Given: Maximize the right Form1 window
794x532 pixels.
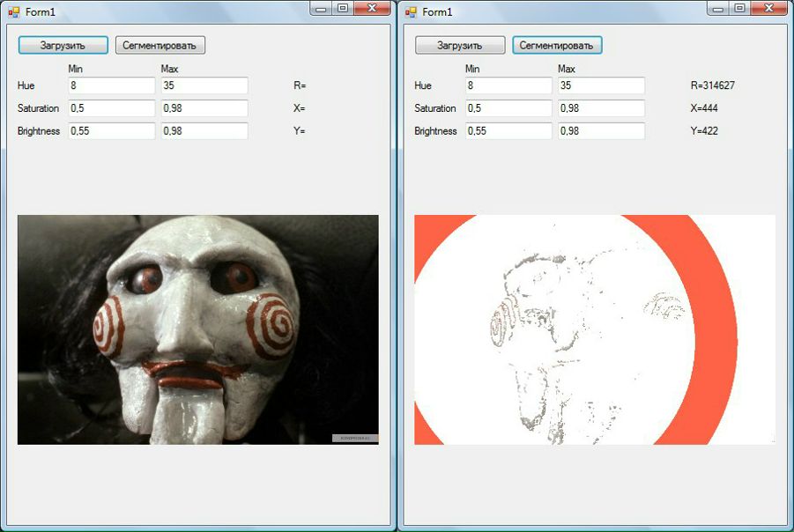Looking at the screenshot, I should (740, 9).
